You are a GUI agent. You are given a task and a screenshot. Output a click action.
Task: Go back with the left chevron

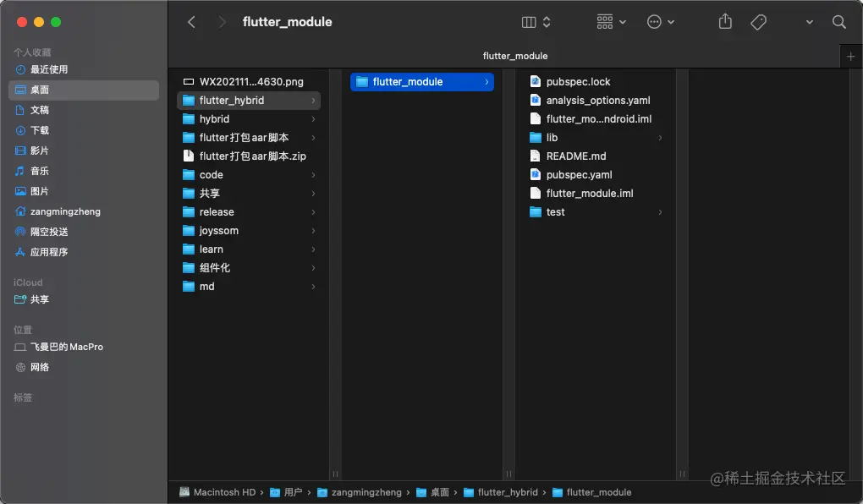click(x=191, y=22)
